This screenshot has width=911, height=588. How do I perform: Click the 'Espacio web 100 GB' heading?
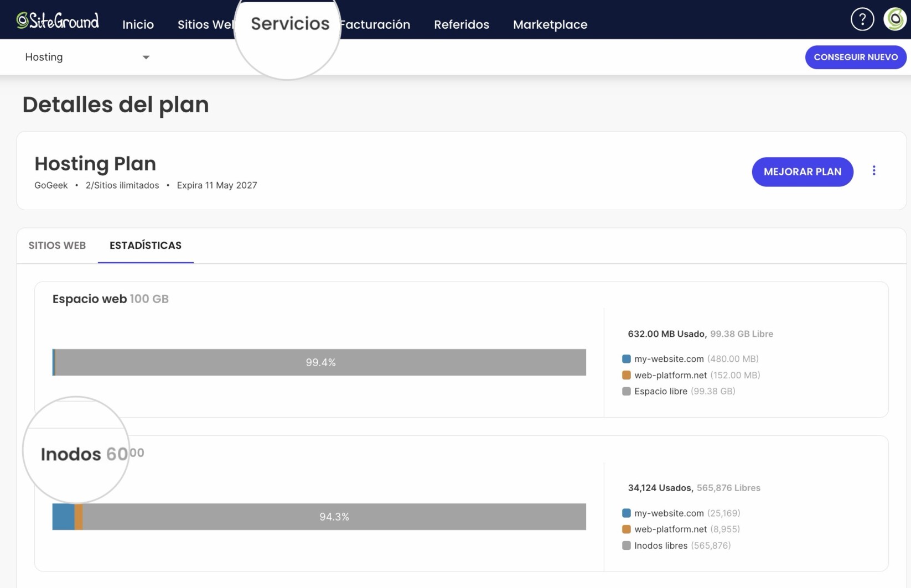[111, 299]
